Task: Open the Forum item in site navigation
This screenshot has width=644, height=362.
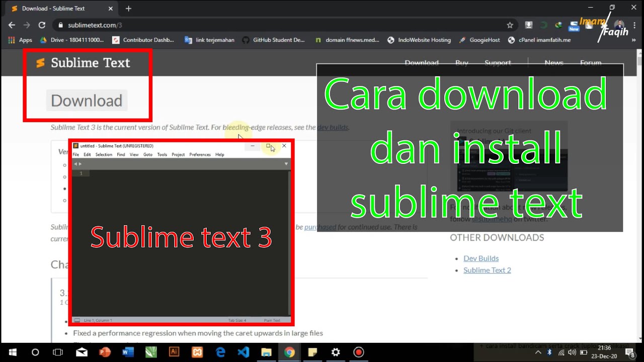Action: pyautogui.click(x=591, y=63)
